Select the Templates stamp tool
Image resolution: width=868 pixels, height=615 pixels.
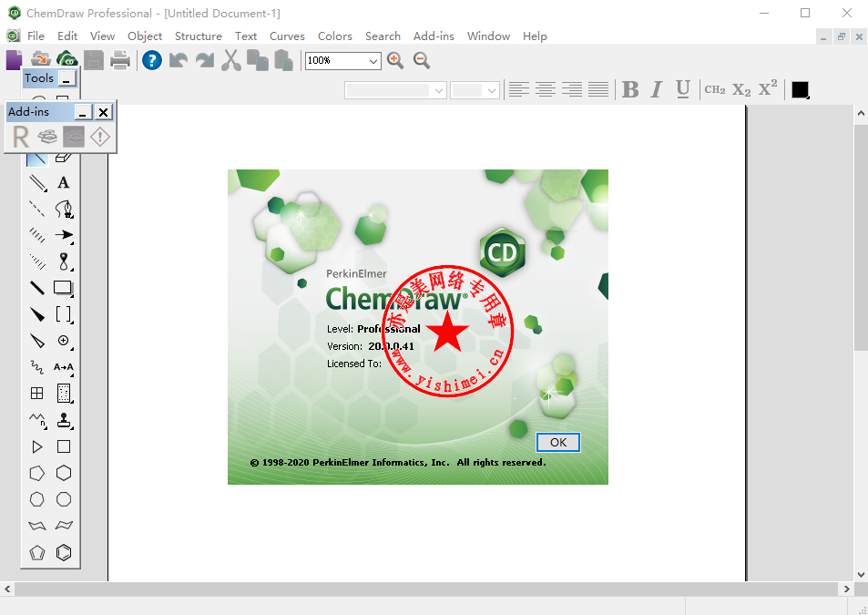[x=64, y=420]
